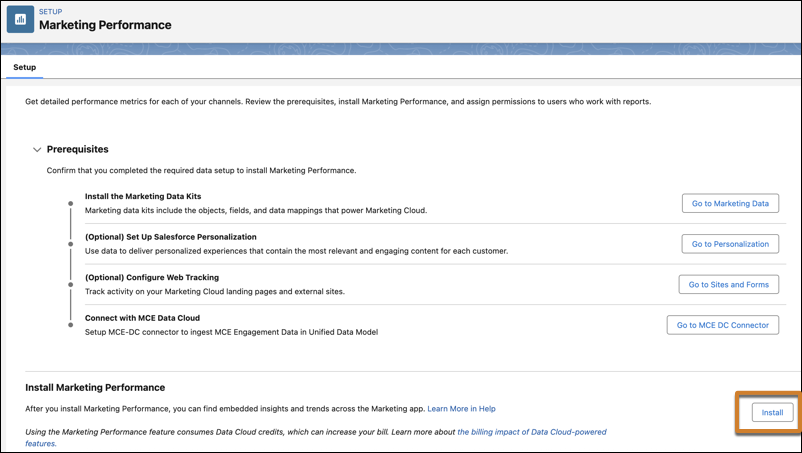This screenshot has width=802, height=453.
Task: Select '(Optional) Set Up Salesforce Personalization' step title
Action: click(x=171, y=237)
